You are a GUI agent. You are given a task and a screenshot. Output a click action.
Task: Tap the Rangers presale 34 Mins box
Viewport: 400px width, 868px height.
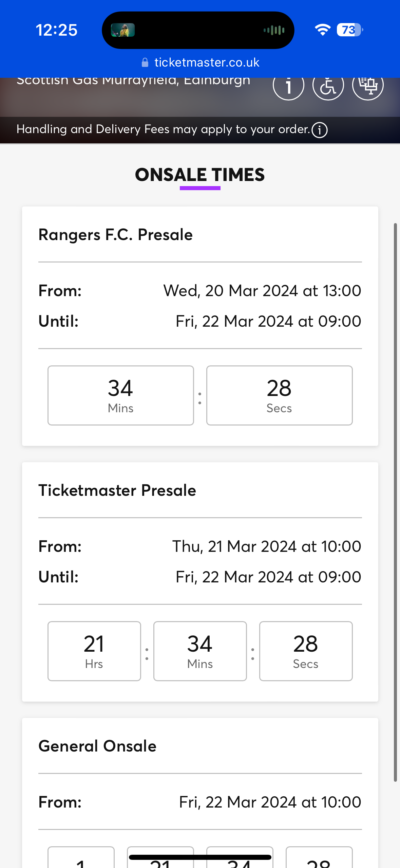(x=120, y=395)
